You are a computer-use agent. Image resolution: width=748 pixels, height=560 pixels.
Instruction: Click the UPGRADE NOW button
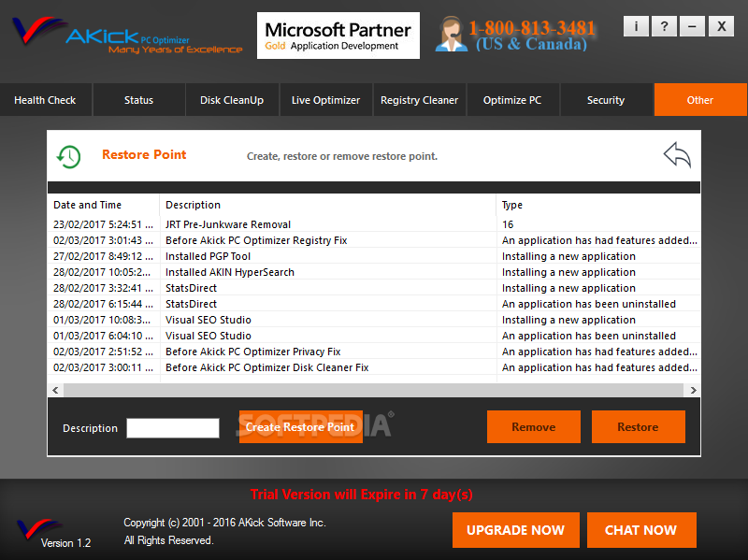516,530
